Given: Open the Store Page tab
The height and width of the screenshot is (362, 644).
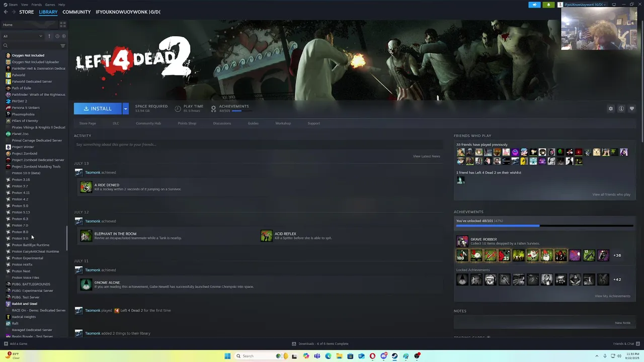Looking at the screenshot, I should point(88,123).
